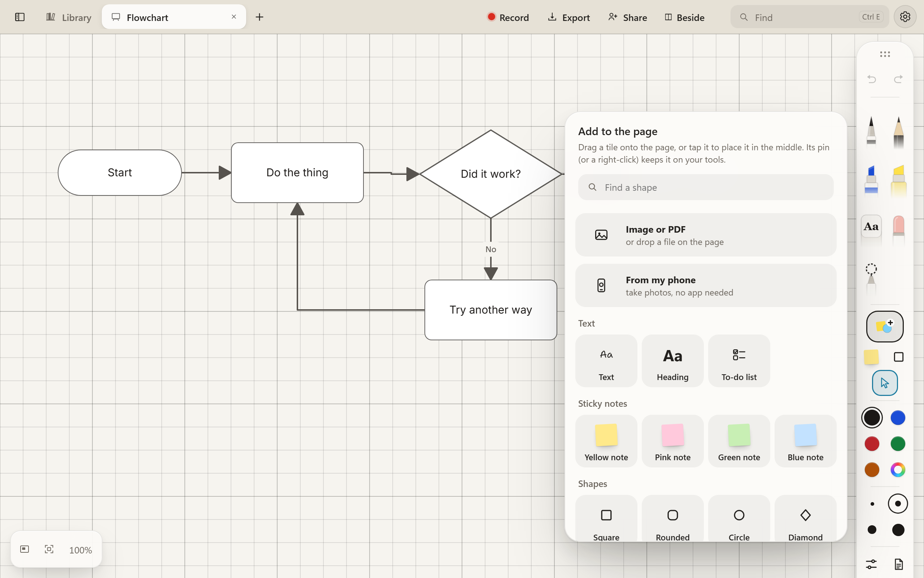Open the rainbow custom color picker
The height and width of the screenshot is (578, 924).
coord(898,469)
